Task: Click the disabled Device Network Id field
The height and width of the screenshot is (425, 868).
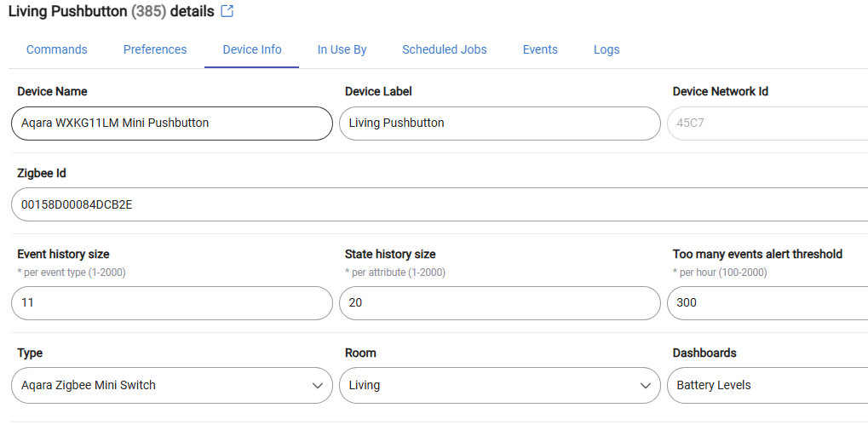Action: [x=767, y=123]
